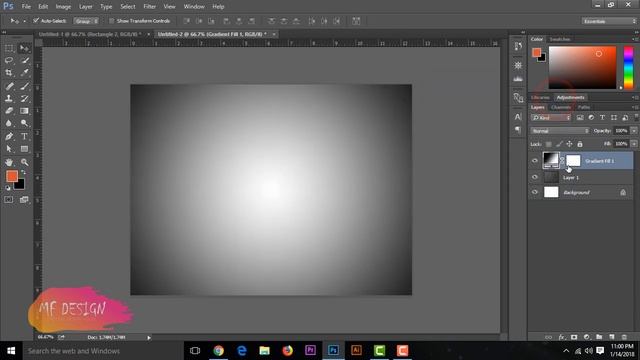Select the Clone Stamp tool
The width and height of the screenshot is (640, 360).
point(9,98)
